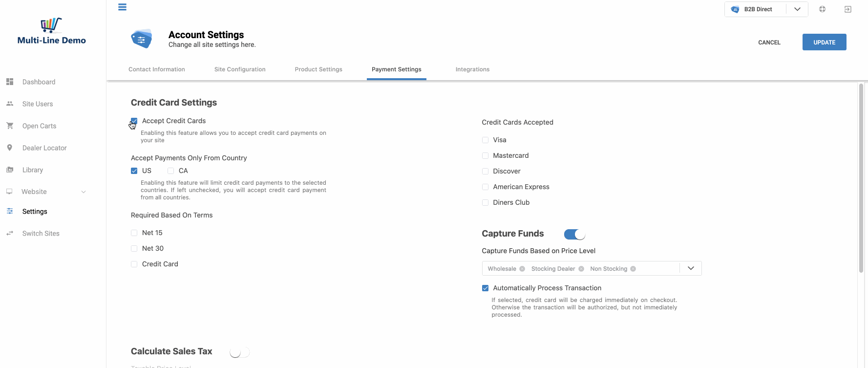The image size is (868, 368).
Task: Click the Site Users people icon
Action: pos(10,104)
